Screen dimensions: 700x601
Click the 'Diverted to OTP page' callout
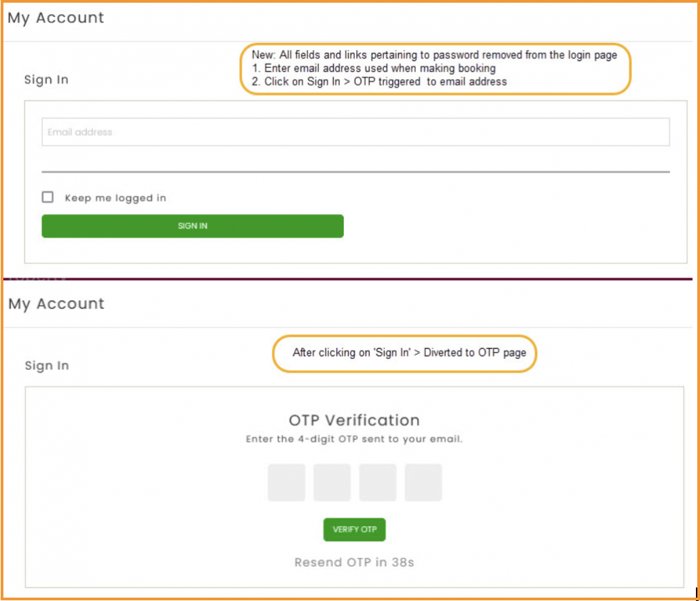coord(405,353)
